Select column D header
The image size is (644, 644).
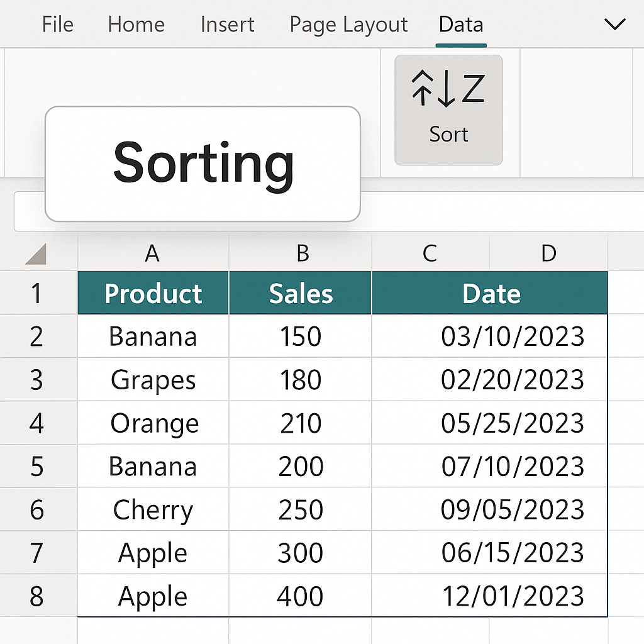[x=548, y=253]
